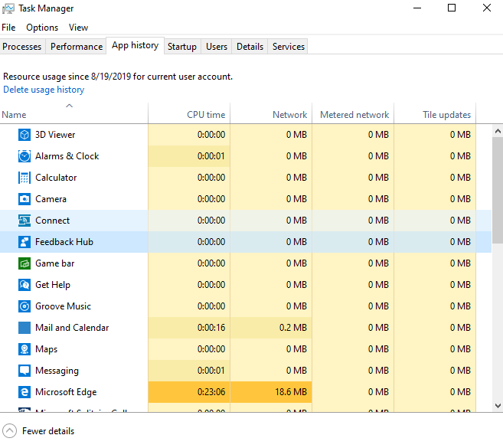Sort by Metered network column header
This screenshot has width=503, height=448.
point(353,113)
